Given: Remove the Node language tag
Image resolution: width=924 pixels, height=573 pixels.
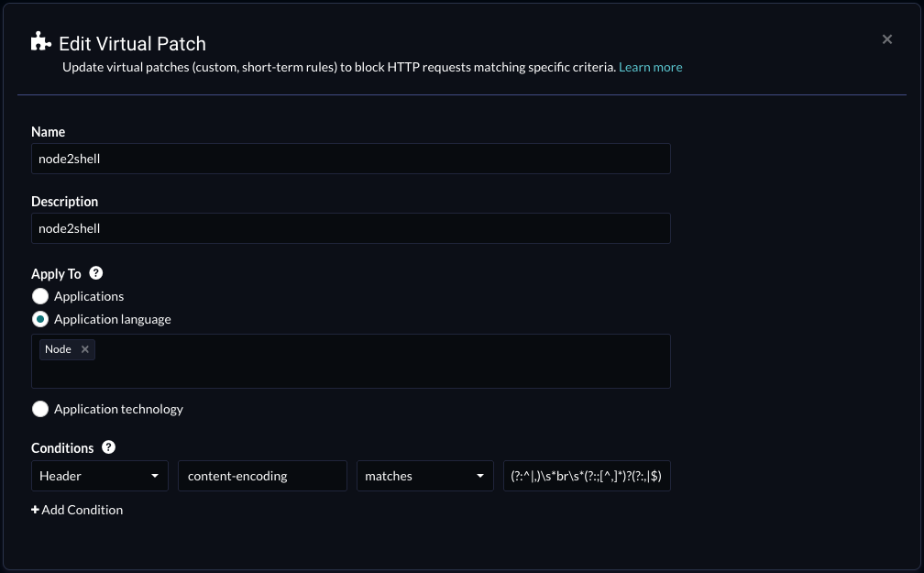Looking at the screenshot, I should click(x=85, y=349).
